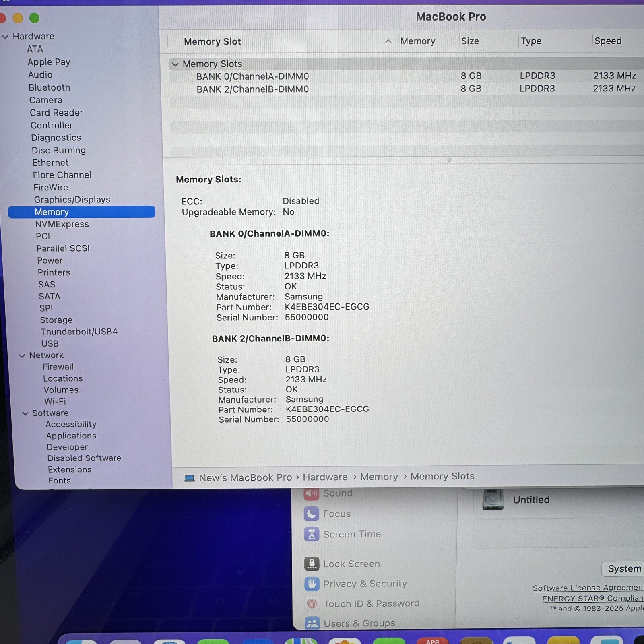Open Applications under Software
This screenshot has height=644, width=644.
point(71,436)
